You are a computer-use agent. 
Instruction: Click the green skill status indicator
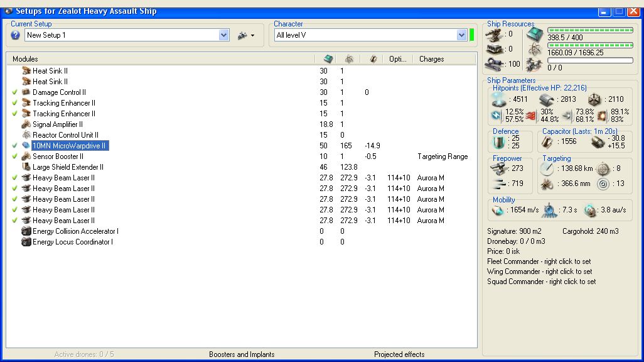coord(471,35)
